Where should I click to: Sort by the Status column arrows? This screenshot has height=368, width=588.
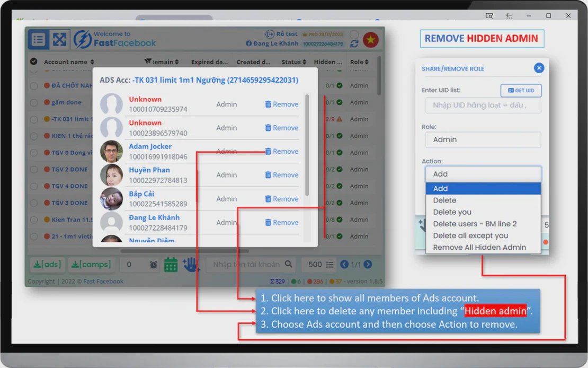click(304, 62)
